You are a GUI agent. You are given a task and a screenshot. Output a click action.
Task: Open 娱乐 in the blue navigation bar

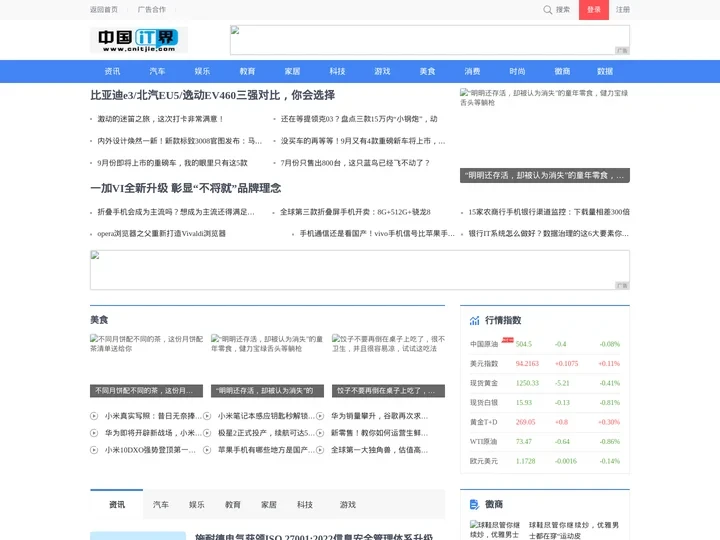[202, 71]
